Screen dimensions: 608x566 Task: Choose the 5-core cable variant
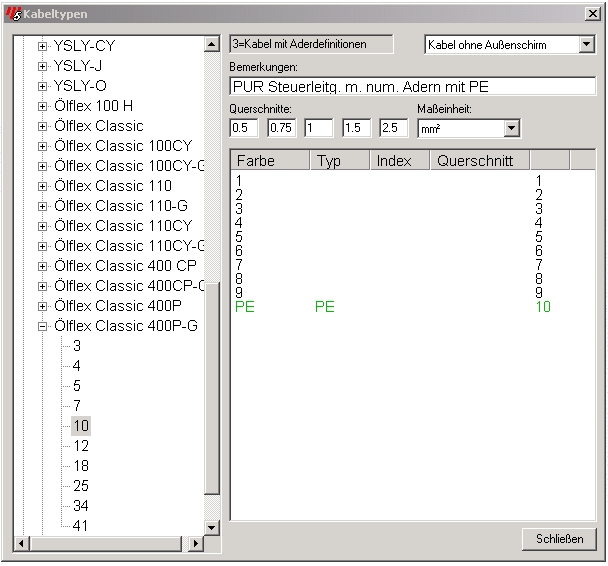click(x=77, y=386)
